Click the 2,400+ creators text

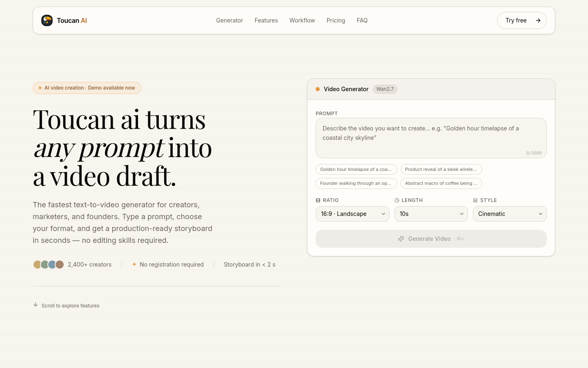click(89, 265)
